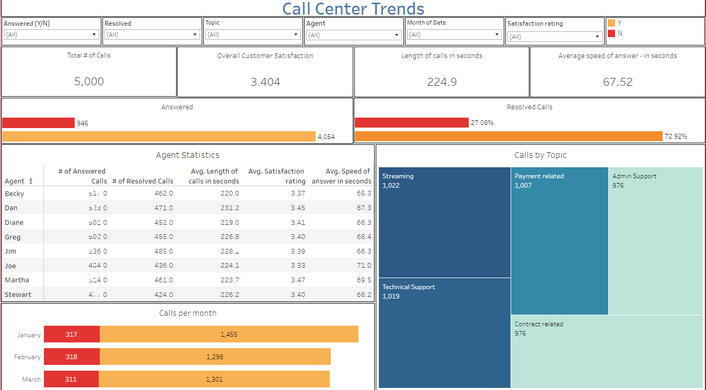The width and height of the screenshot is (706, 390).
Task: Click the red N legend swatch
Action: 611,33
